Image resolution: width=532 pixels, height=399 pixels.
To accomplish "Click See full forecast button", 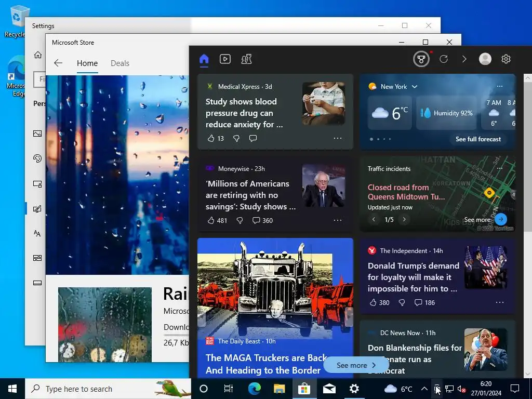I will pos(478,139).
